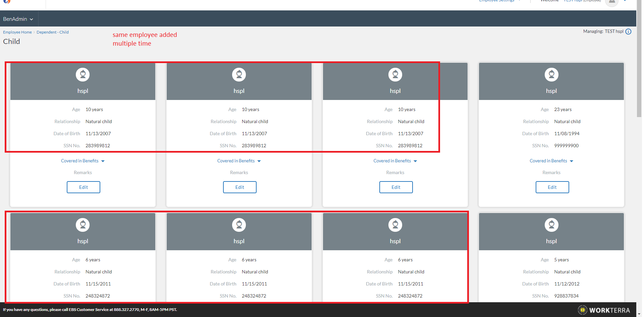Image resolution: width=644 pixels, height=317 pixels.
Task: Click the child avatar icon on the 5 years card
Action: tap(551, 225)
